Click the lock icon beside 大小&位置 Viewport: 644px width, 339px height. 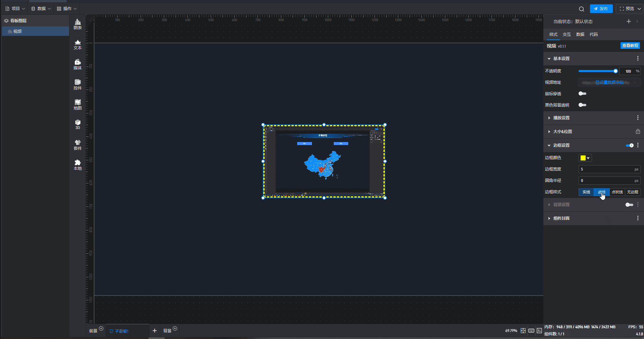tap(638, 132)
